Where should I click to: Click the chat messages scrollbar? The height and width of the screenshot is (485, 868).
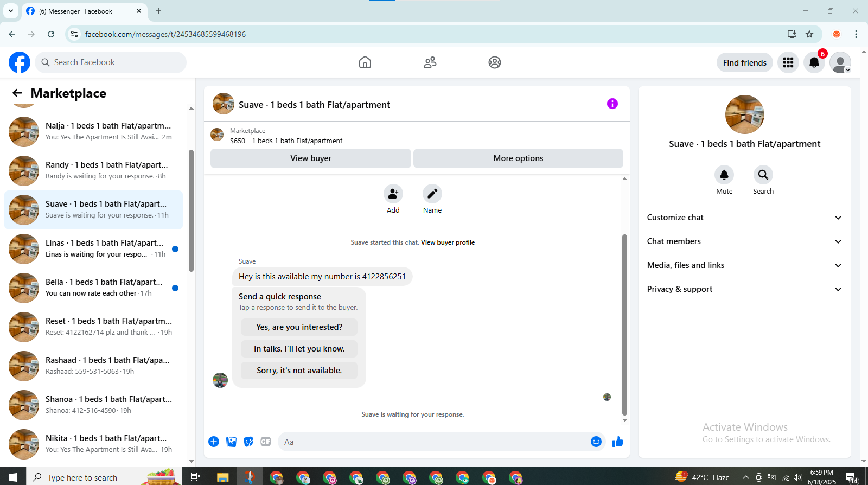[624, 324]
